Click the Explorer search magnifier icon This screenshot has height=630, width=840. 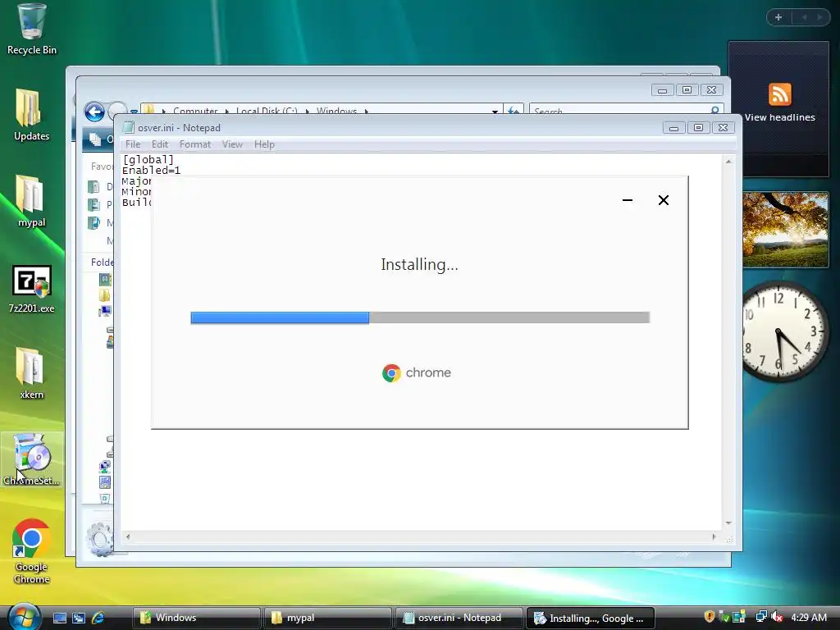(x=714, y=111)
